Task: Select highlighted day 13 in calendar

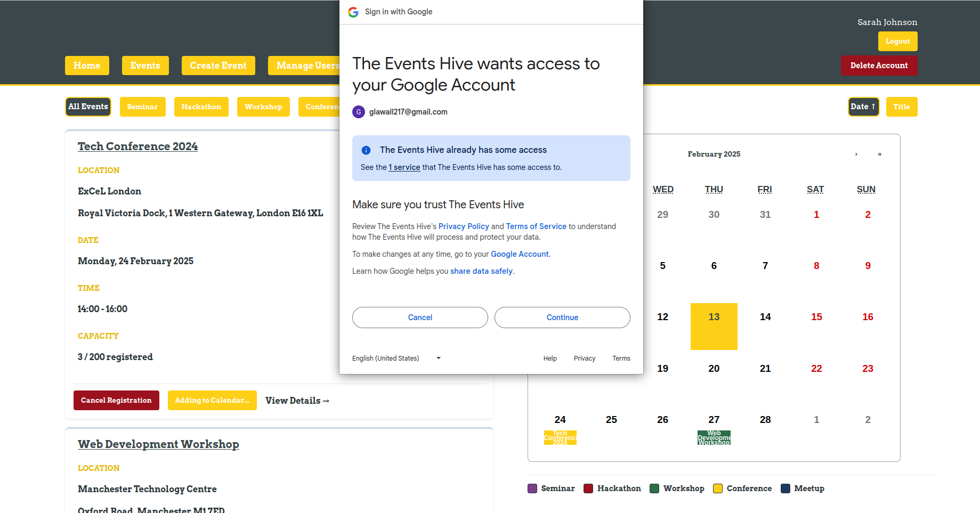Action: pos(714,327)
